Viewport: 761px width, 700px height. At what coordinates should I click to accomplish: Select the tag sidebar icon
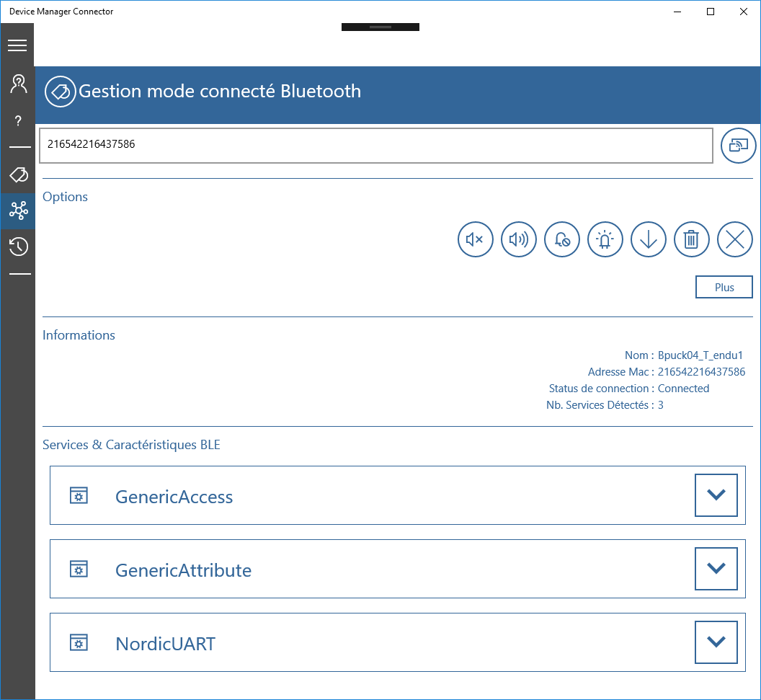19,174
